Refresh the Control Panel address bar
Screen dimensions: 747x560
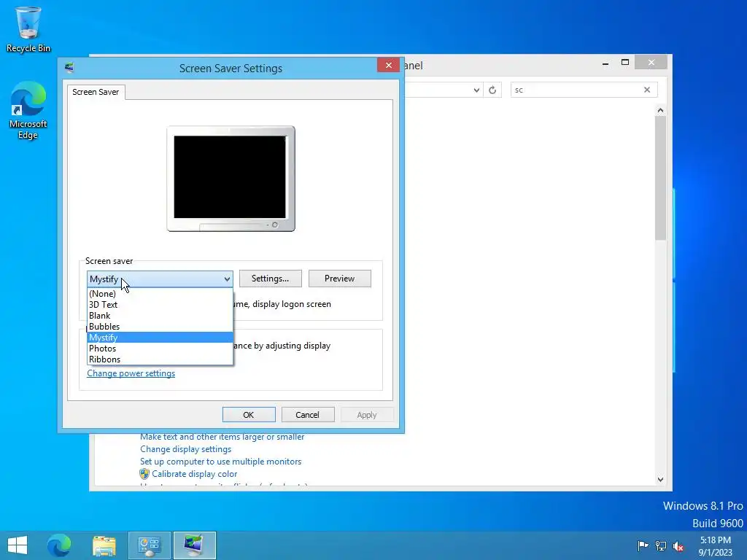pyautogui.click(x=492, y=90)
